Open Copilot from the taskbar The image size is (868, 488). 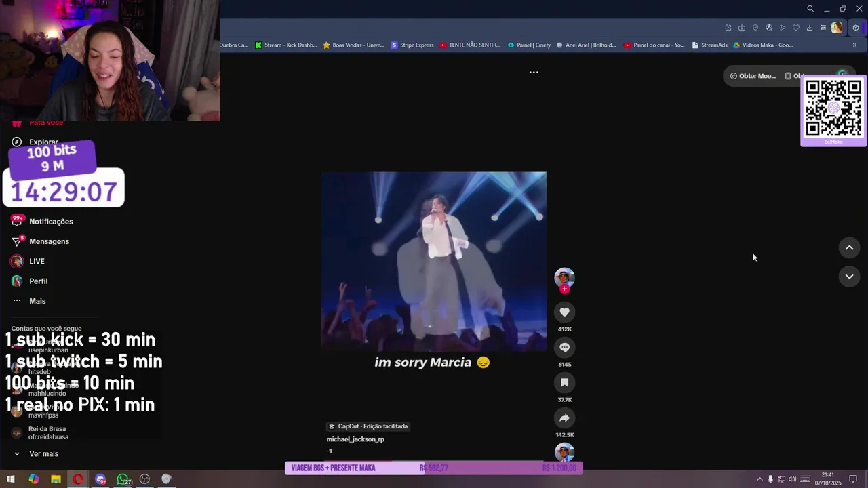tap(33, 479)
